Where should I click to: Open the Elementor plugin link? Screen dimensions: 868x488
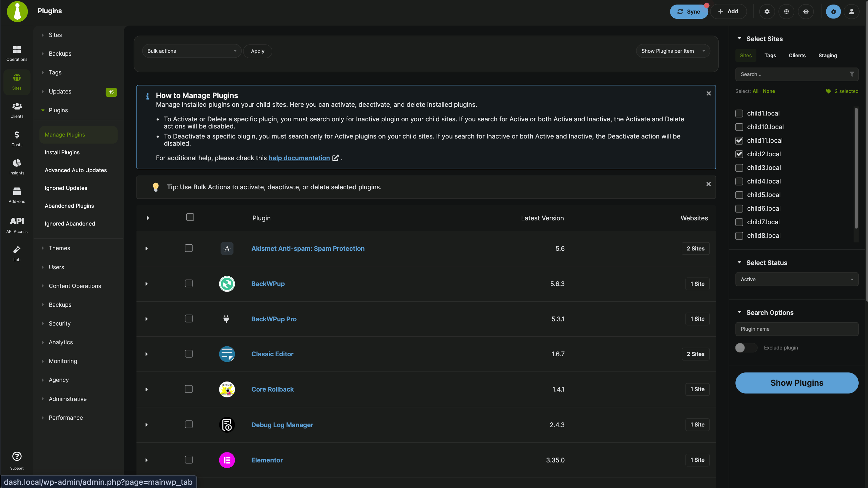pos(267,460)
